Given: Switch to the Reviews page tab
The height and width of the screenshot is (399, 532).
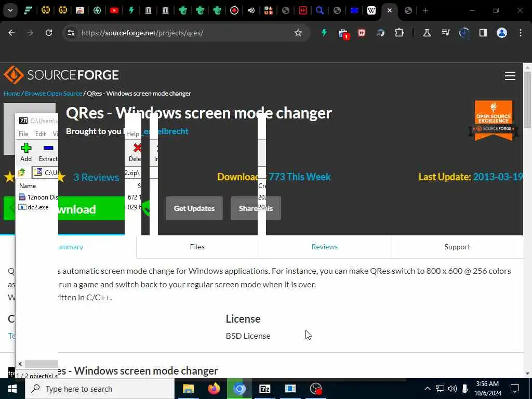Looking at the screenshot, I should tap(324, 247).
